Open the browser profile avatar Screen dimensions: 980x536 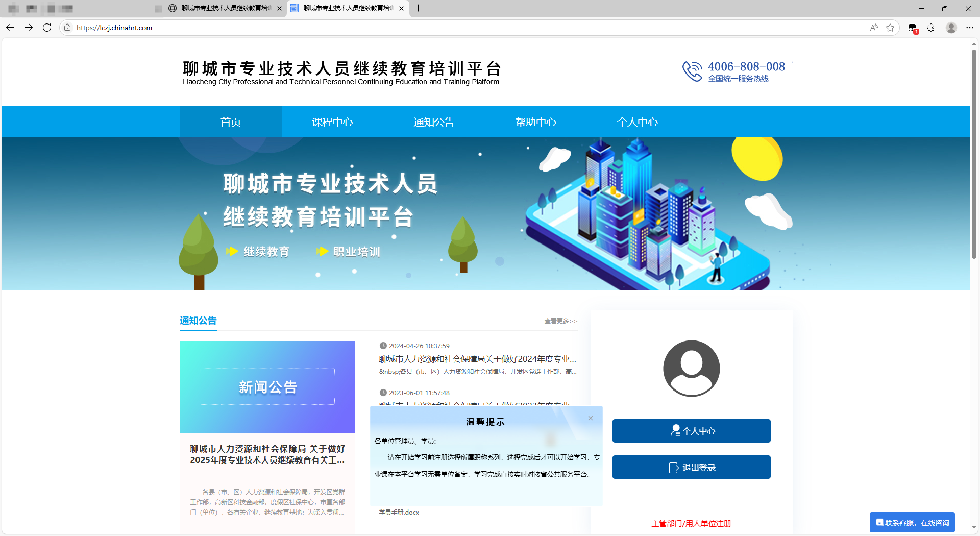pos(951,28)
